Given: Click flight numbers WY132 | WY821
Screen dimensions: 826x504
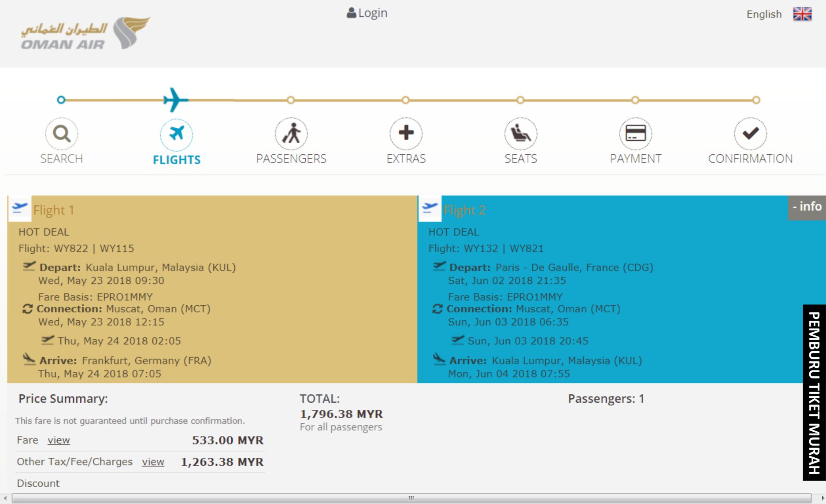Looking at the screenshot, I should tap(504, 248).
